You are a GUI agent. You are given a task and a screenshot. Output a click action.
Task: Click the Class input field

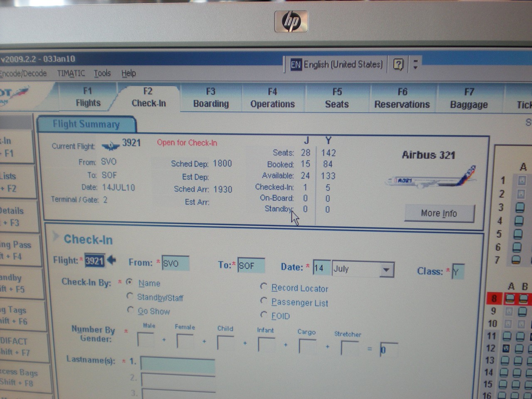(x=458, y=272)
